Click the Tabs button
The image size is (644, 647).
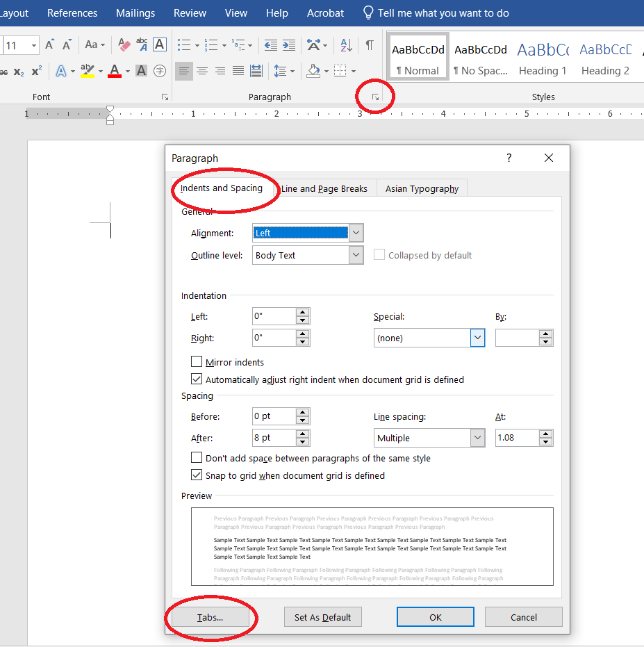[210, 616]
